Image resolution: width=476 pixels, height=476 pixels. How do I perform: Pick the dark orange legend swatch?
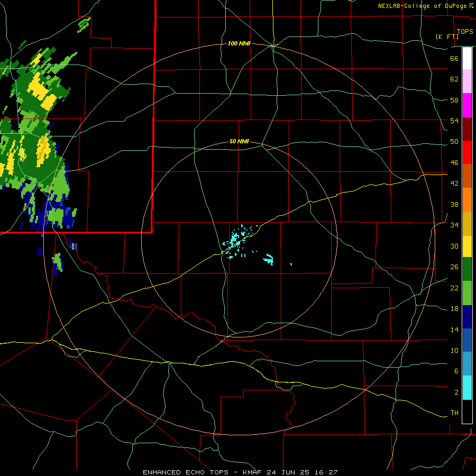tap(467, 176)
